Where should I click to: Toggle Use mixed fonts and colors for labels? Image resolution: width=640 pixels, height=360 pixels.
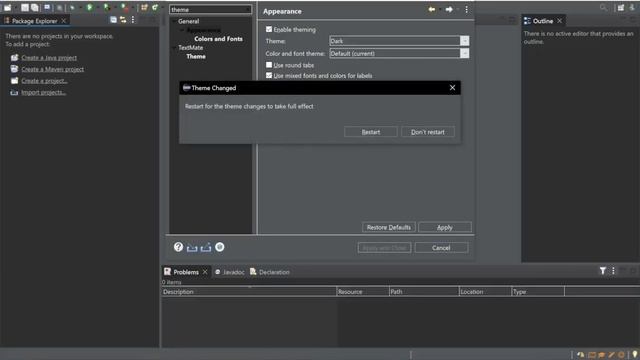coord(269,76)
